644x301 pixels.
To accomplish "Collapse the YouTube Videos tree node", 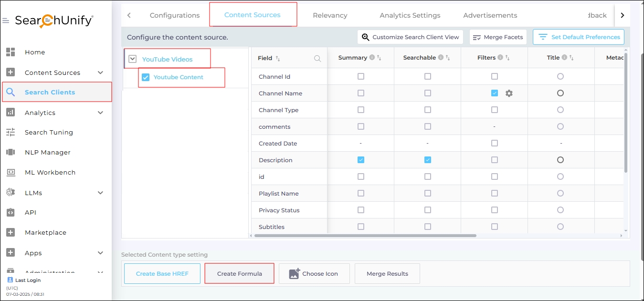I will pos(133,59).
